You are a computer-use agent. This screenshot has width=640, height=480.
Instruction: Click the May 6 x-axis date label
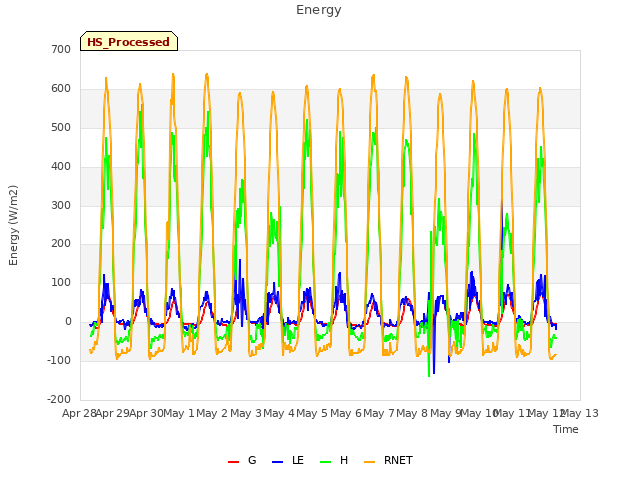pos(346,413)
